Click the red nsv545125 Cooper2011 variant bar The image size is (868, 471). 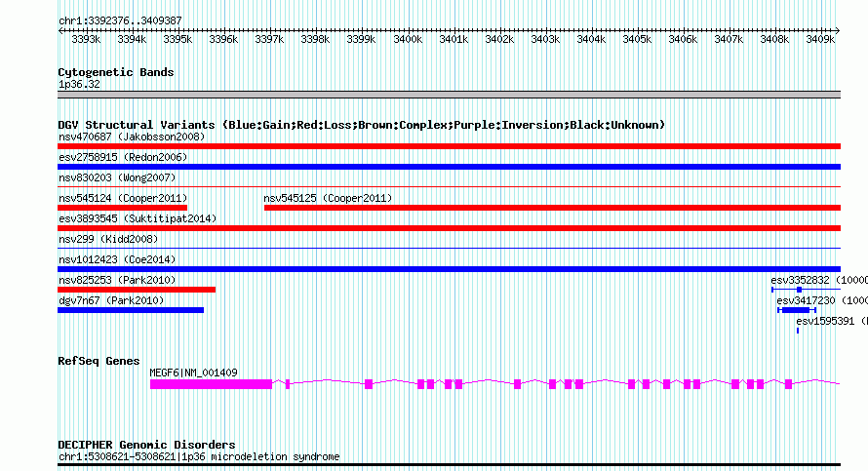coord(552,208)
